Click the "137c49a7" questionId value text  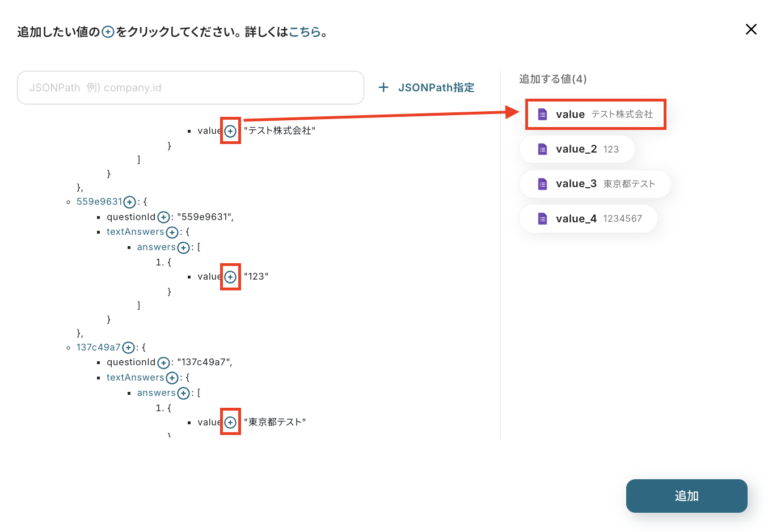204,362
